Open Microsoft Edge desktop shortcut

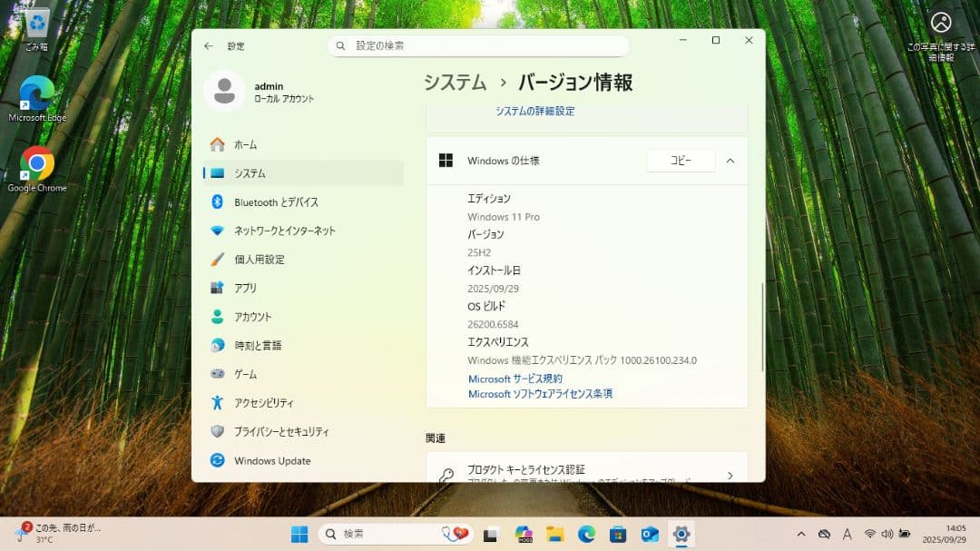tap(37, 99)
